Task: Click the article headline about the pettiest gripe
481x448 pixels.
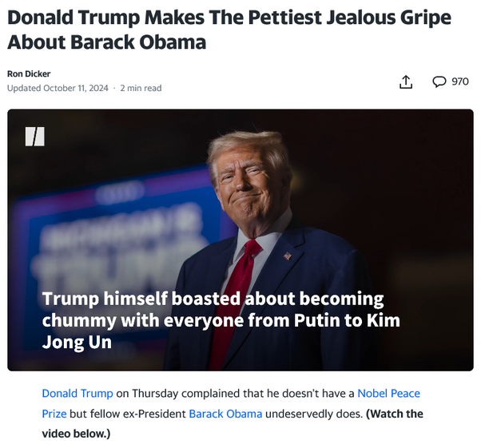Action: tap(229, 30)
